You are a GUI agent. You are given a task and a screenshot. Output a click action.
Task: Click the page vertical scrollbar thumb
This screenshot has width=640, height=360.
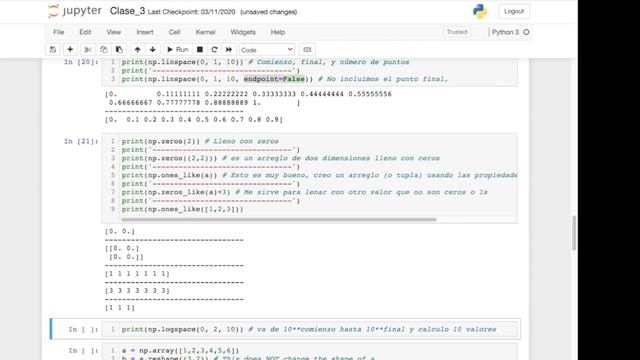click(574, 233)
